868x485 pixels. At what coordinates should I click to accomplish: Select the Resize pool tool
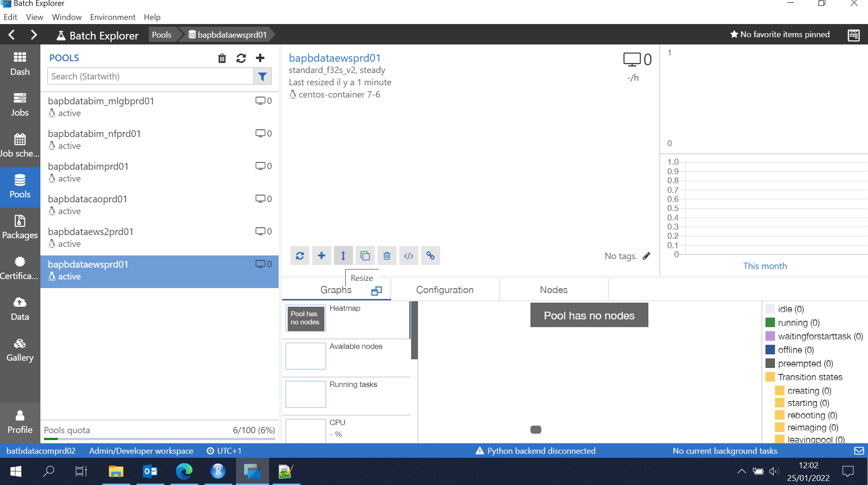[x=343, y=255]
